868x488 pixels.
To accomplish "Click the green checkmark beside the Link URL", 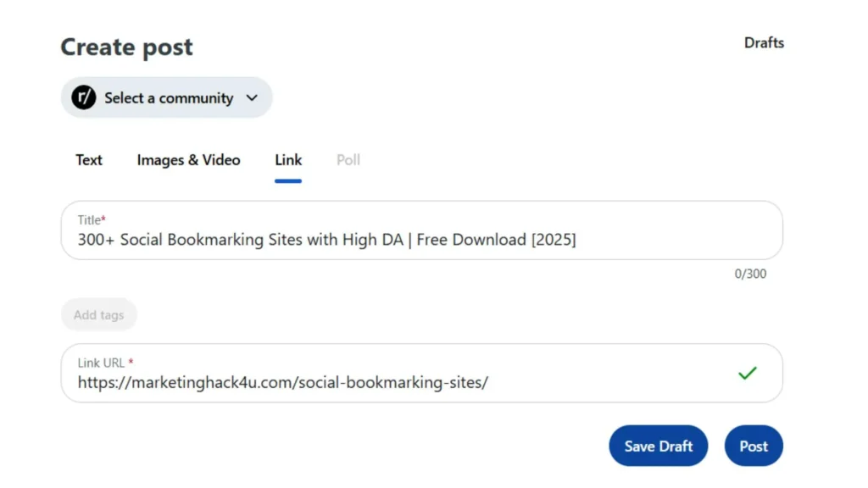I will click(x=748, y=373).
